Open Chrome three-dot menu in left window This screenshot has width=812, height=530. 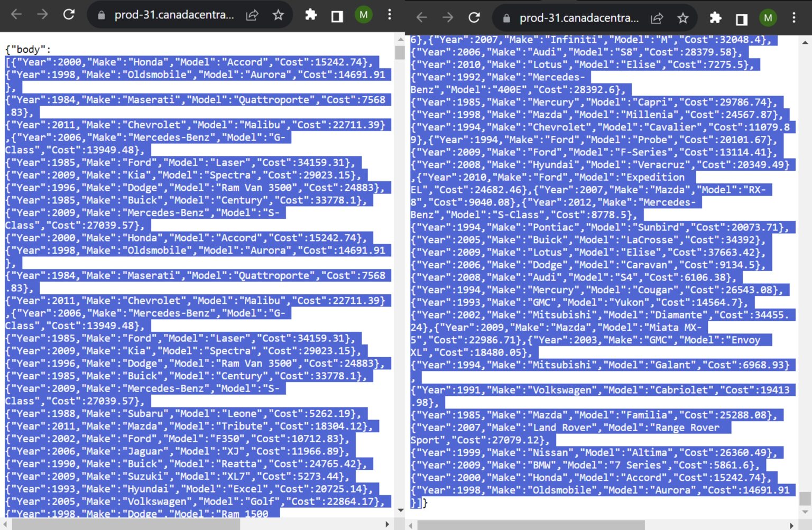[x=390, y=15]
